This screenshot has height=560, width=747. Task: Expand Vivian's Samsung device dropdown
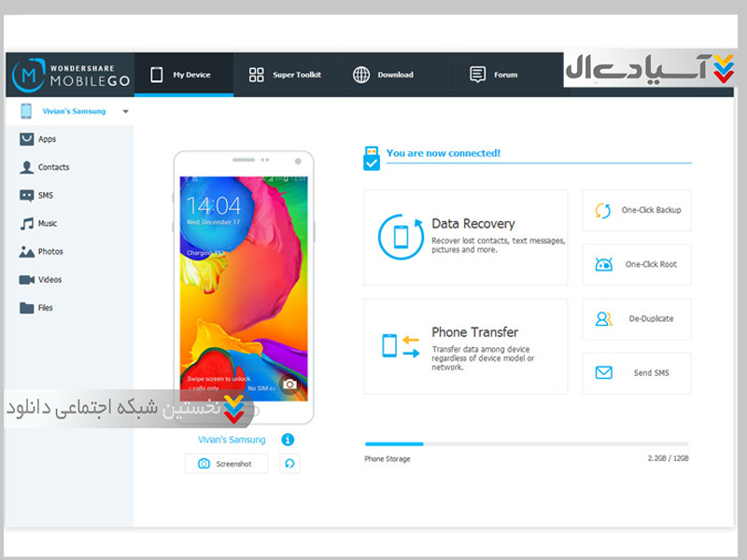point(125,111)
